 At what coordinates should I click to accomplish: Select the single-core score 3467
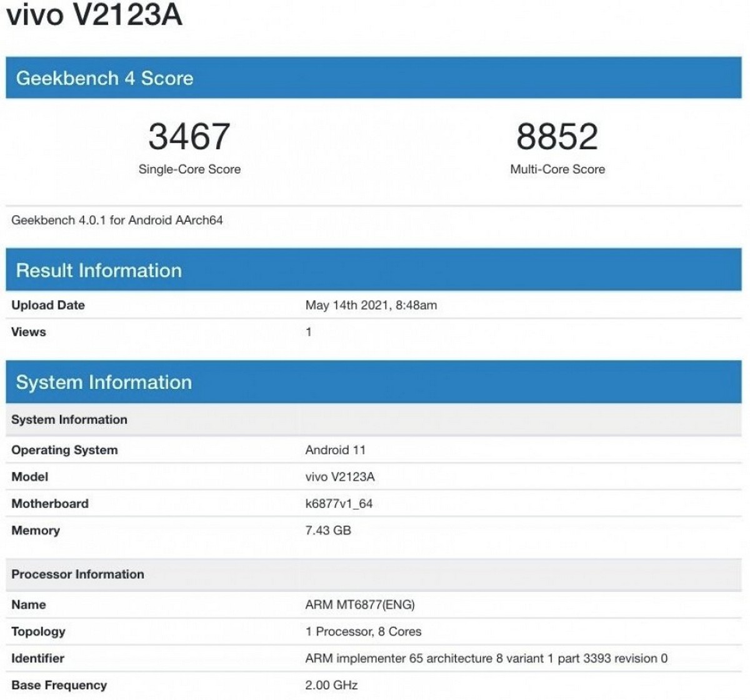189,136
